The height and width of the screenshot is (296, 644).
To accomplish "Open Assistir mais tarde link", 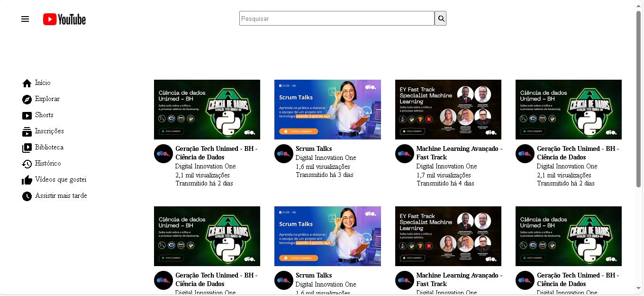I will click(61, 196).
